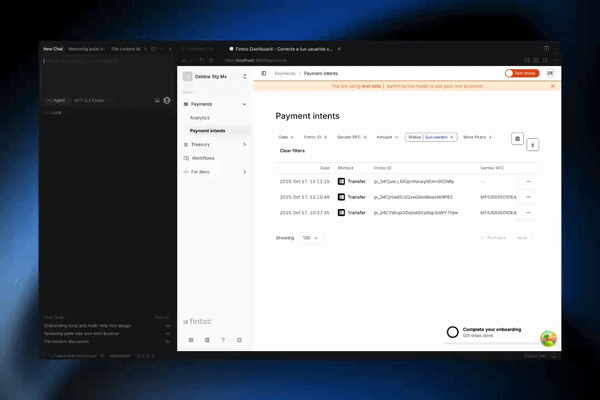The height and width of the screenshot is (400, 600).
Task: Close the Fintoc Dashboard browser tab
Action: coord(339,49)
